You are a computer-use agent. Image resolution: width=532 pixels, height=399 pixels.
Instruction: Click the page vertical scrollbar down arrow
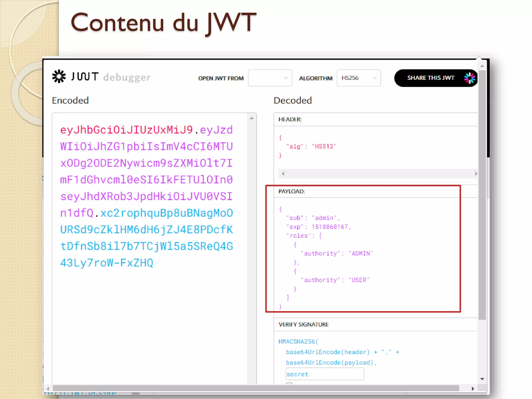(x=482, y=379)
